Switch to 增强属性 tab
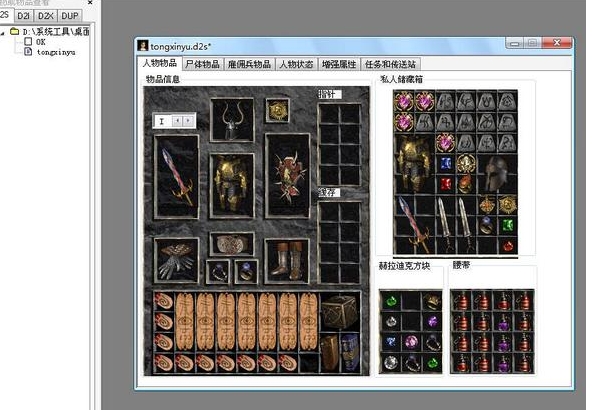594x410 pixels. [x=339, y=64]
